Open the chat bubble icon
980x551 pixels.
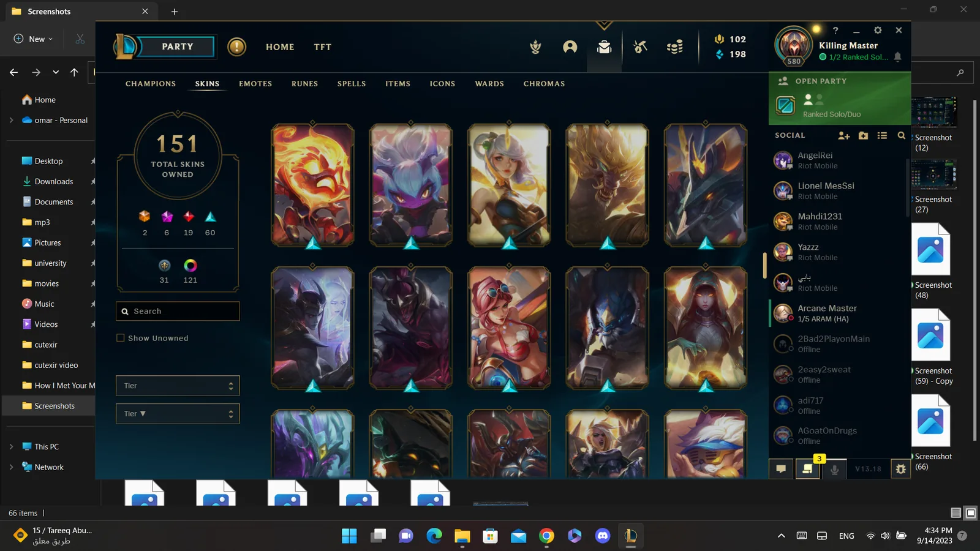coord(781,469)
